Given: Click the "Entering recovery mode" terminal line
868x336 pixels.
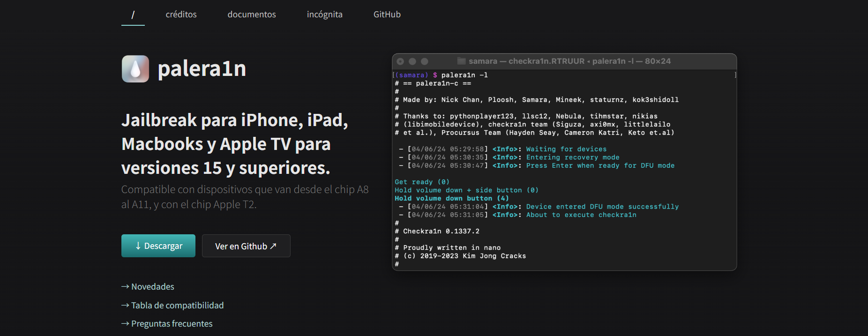Looking at the screenshot, I should pos(509,157).
